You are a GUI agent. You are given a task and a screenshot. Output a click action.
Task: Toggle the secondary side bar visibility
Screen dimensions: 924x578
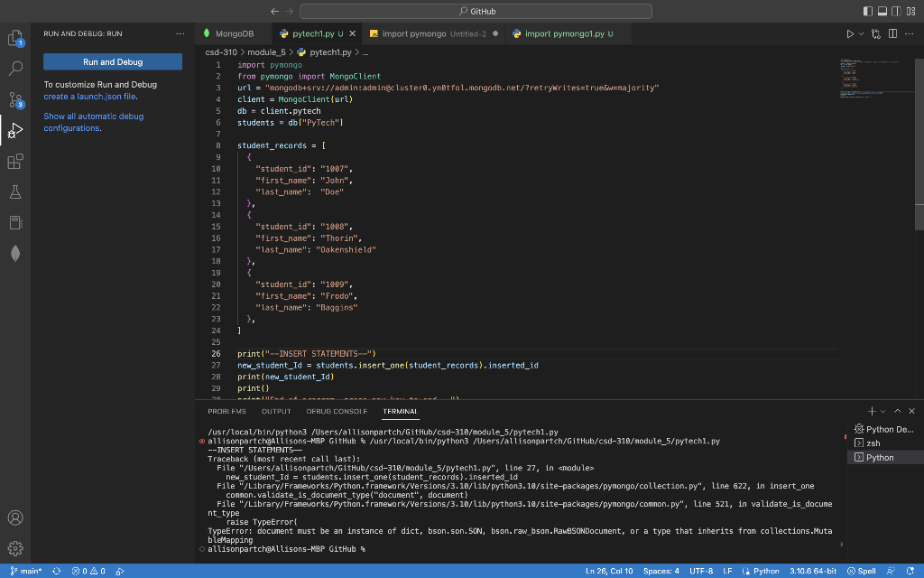point(897,11)
